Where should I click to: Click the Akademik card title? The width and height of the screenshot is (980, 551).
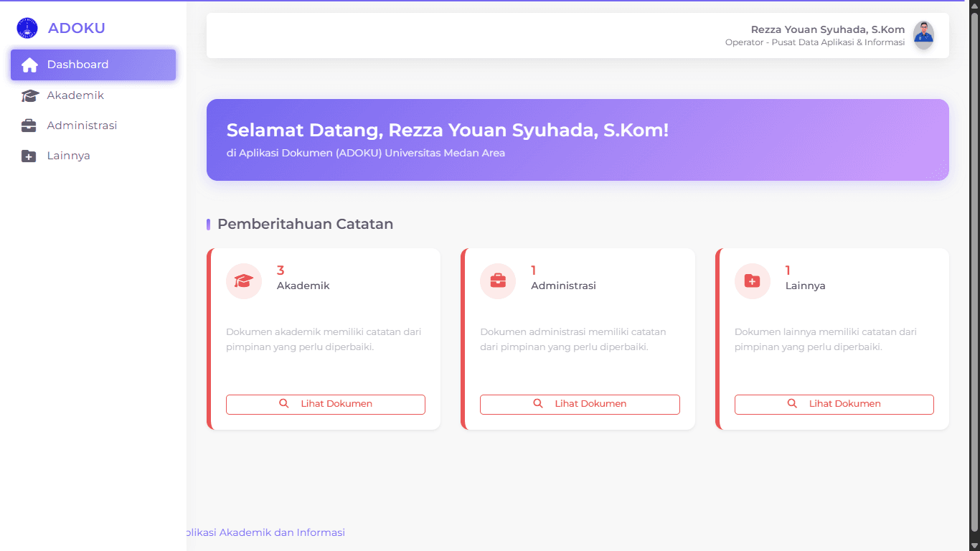coord(303,286)
